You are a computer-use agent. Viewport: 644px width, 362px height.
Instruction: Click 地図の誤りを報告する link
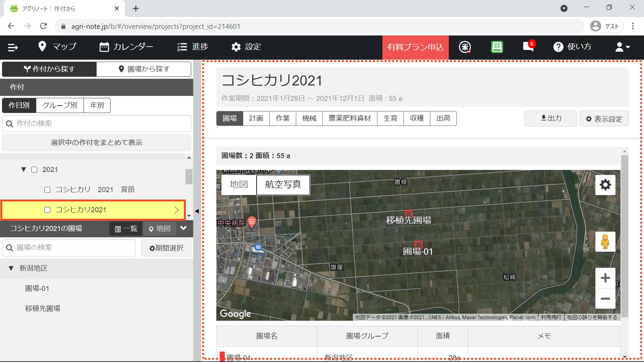click(x=592, y=317)
